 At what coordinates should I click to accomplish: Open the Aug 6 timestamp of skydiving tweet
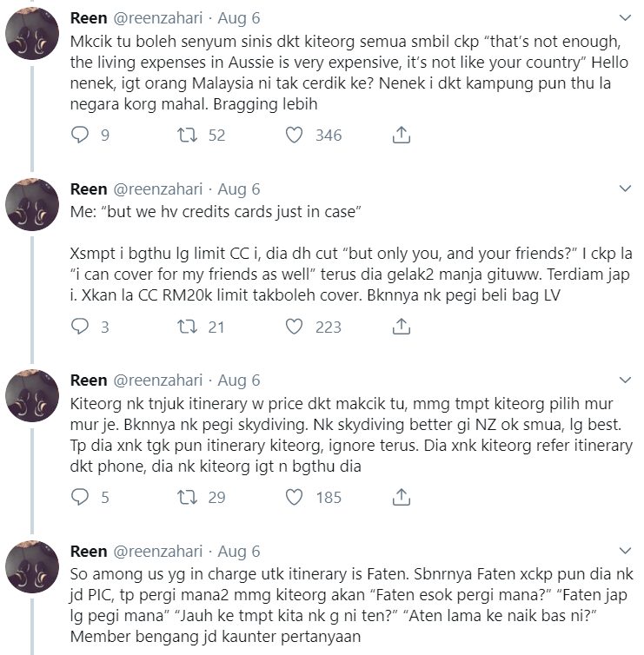[238, 380]
